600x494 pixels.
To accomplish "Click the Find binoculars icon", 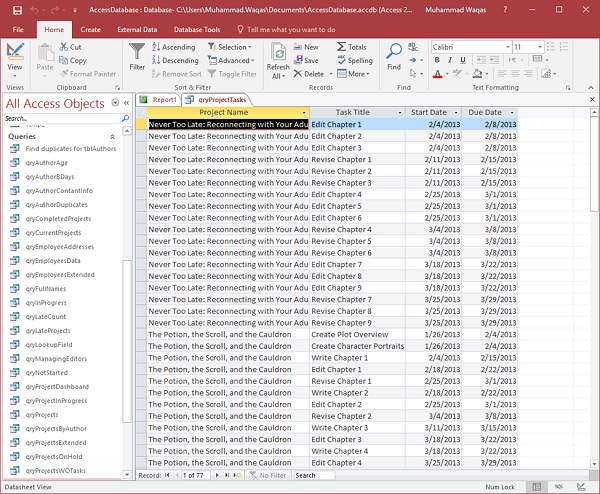I will point(394,50).
